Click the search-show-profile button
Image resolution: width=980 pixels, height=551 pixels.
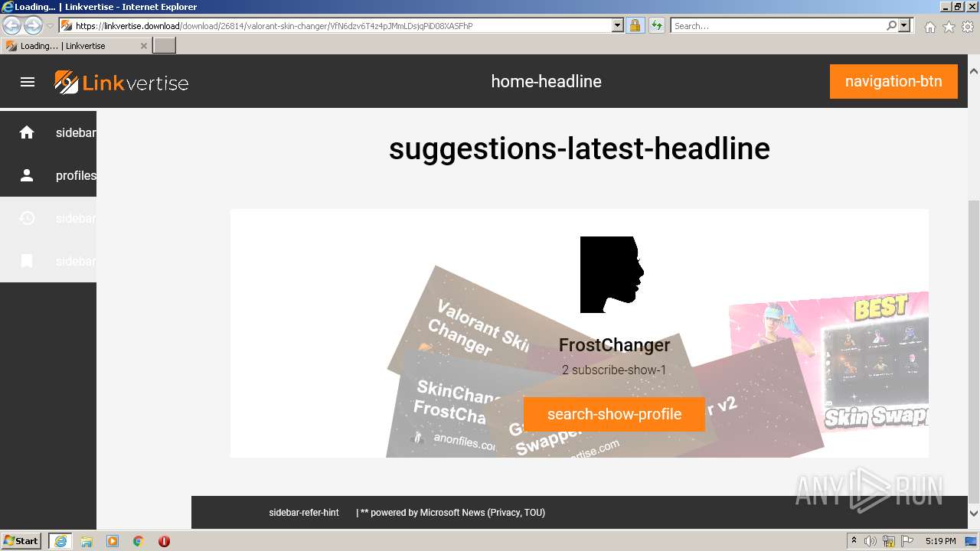coord(614,414)
